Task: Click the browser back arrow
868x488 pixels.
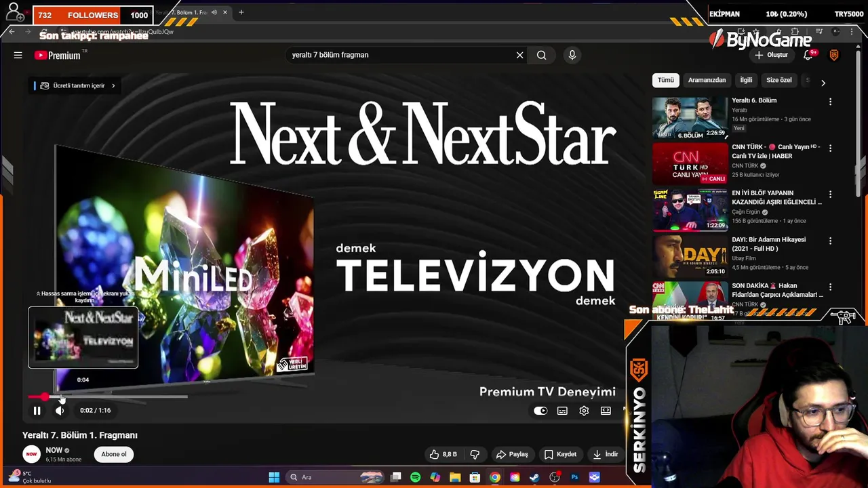Action: 12,32
